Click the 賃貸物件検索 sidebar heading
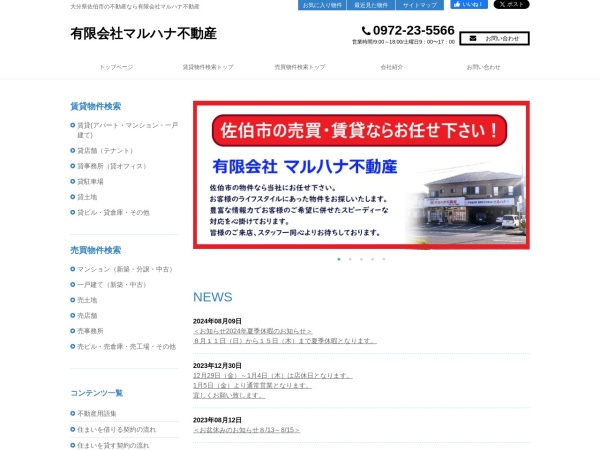The height and width of the screenshot is (450, 600). coord(96,106)
